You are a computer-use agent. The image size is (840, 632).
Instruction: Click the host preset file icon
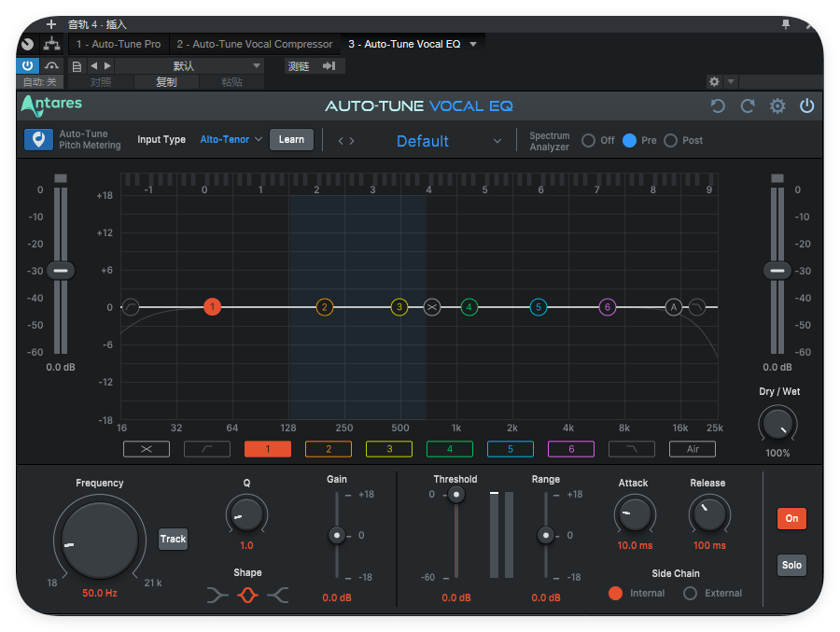pyautogui.click(x=77, y=66)
